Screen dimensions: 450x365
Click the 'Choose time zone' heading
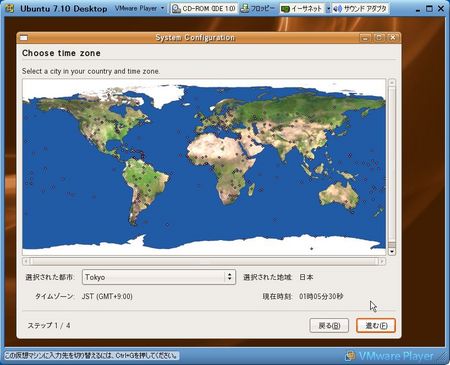click(61, 53)
